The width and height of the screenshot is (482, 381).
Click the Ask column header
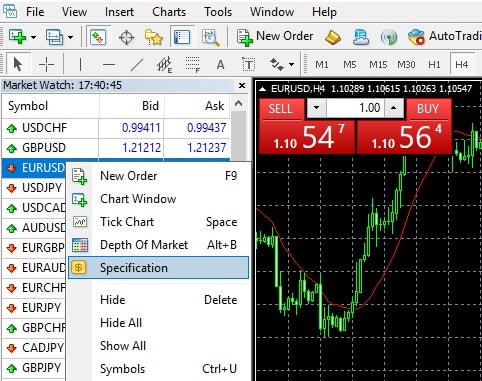(197, 106)
